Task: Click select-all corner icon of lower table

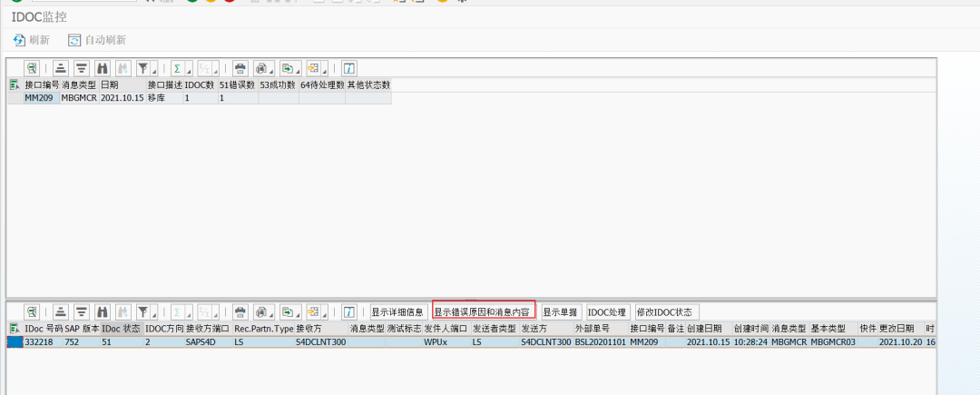Action: (15, 328)
